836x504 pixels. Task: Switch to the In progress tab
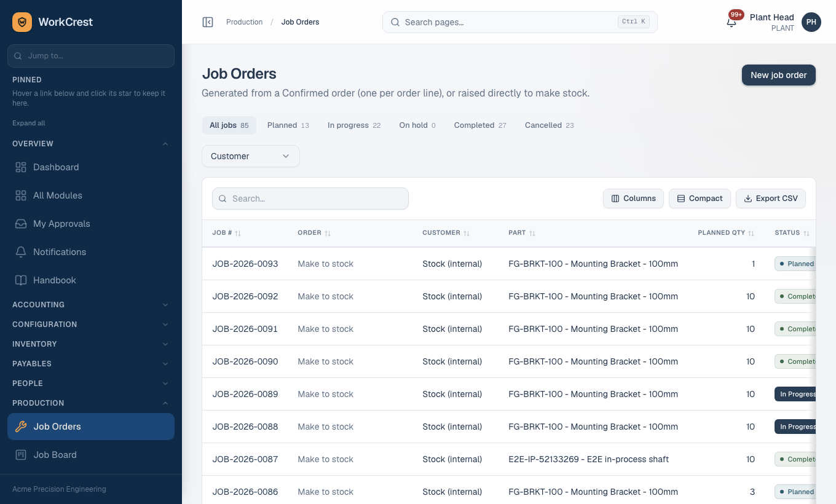click(x=354, y=125)
